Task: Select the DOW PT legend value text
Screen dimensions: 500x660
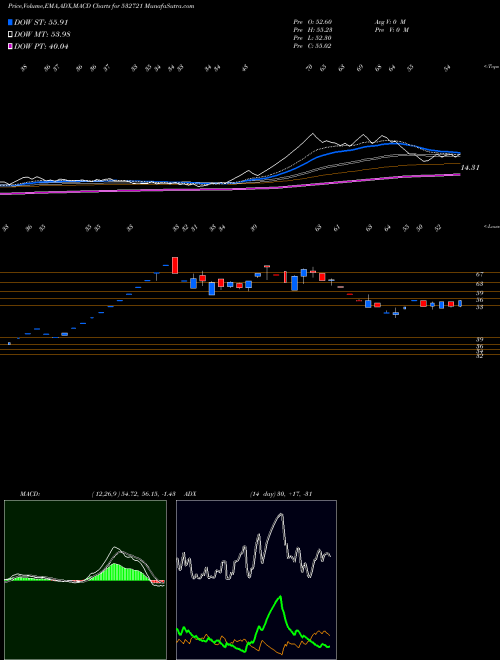Action: [42, 46]
